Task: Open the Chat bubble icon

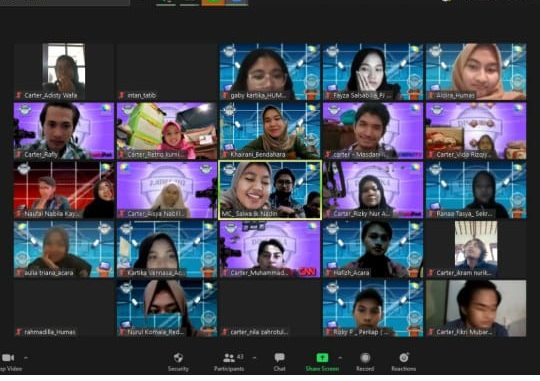Action: coord(279,358)
